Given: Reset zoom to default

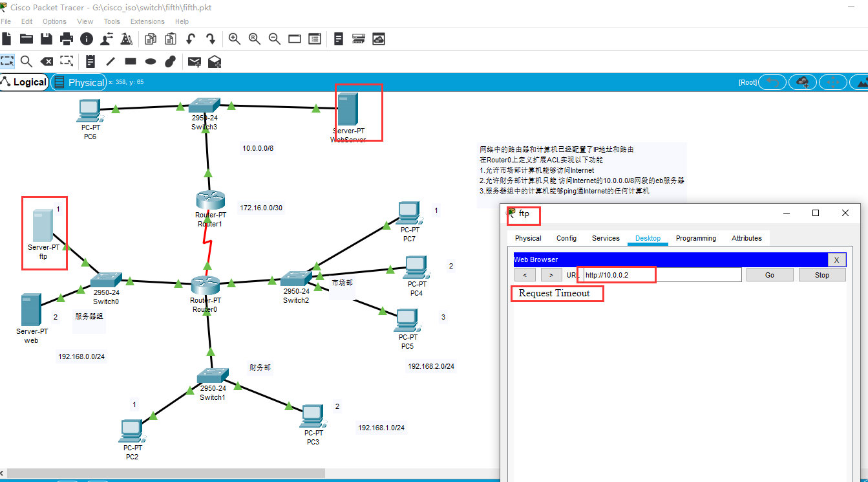Looking at the screenshot, I should [x=255, y=39].
